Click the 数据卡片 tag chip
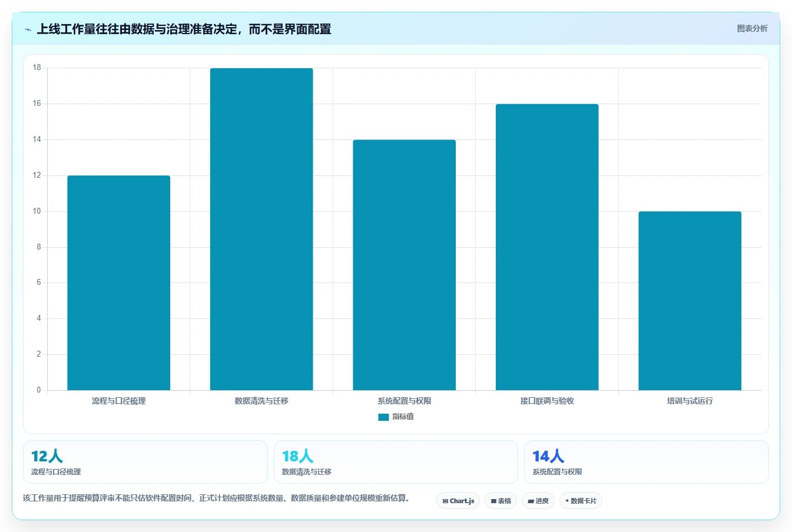Screen dimensions: 792x532 [x=581, y=501]
